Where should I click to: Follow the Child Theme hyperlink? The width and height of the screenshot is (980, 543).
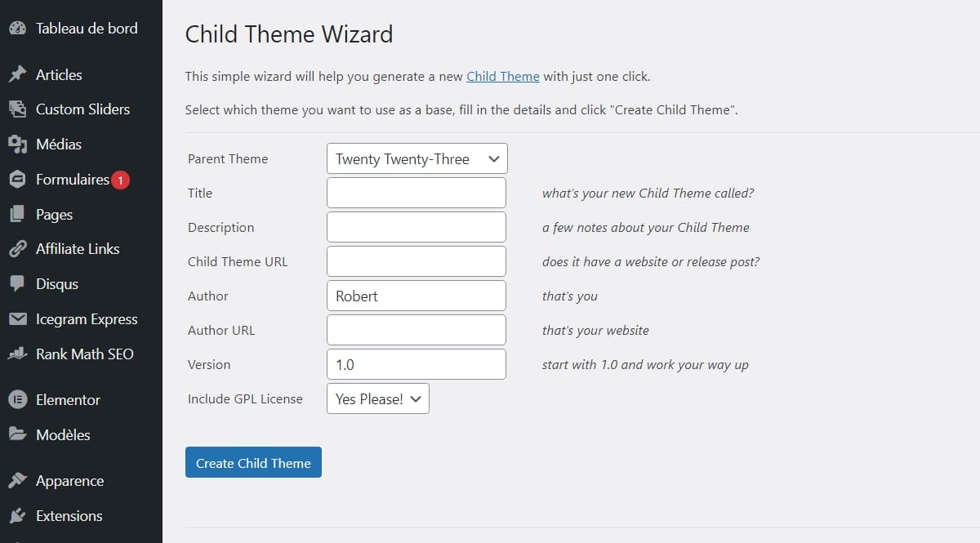tap(503, 76)
